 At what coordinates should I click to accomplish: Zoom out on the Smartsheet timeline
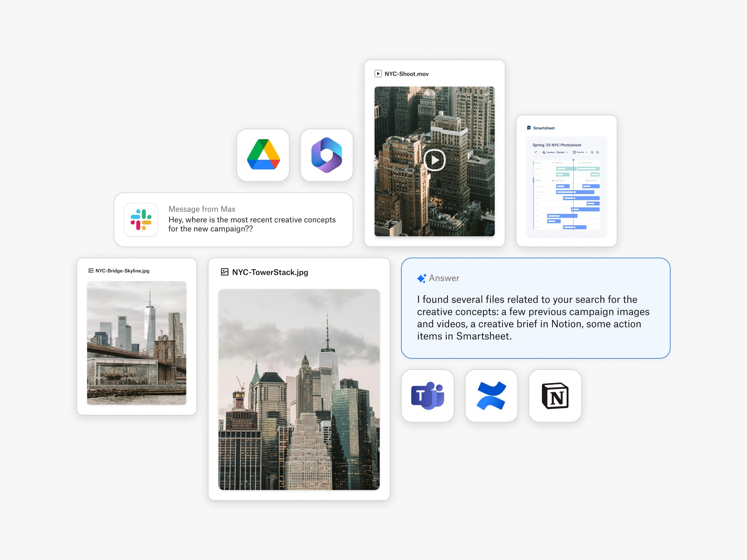(592, 152)
